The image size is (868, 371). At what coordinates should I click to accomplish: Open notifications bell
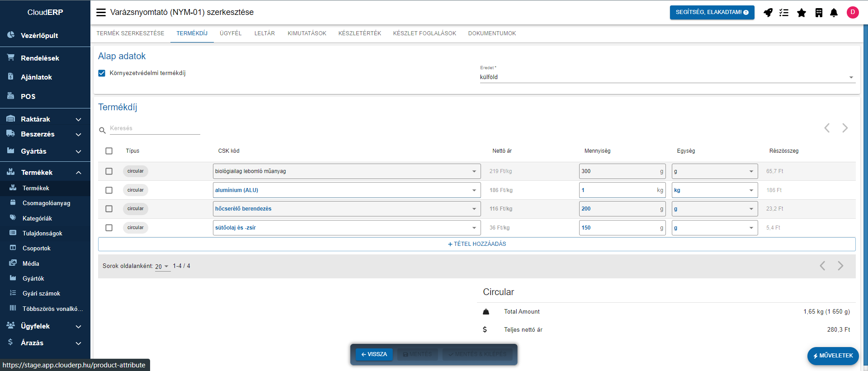point(834,13)
